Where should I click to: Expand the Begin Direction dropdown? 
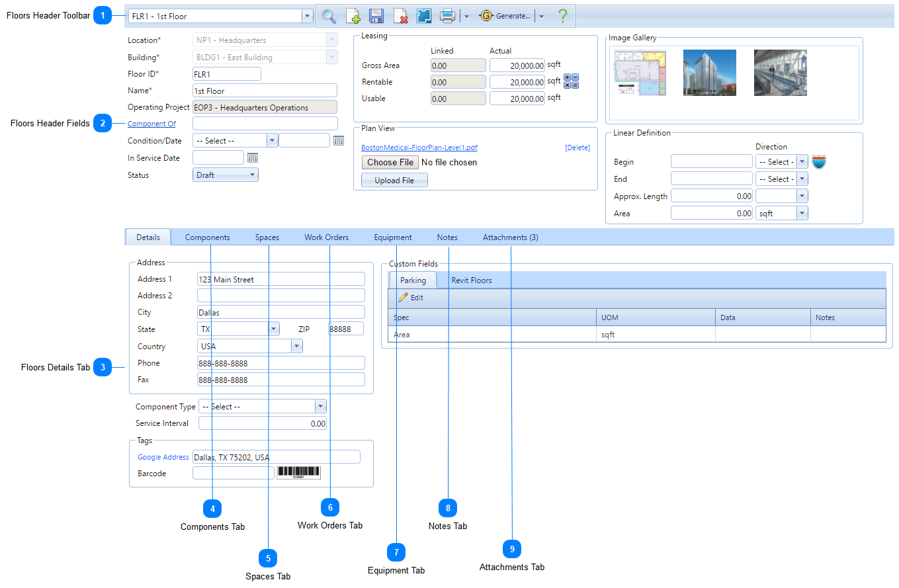pyautogui.click(x=802, y=161)
